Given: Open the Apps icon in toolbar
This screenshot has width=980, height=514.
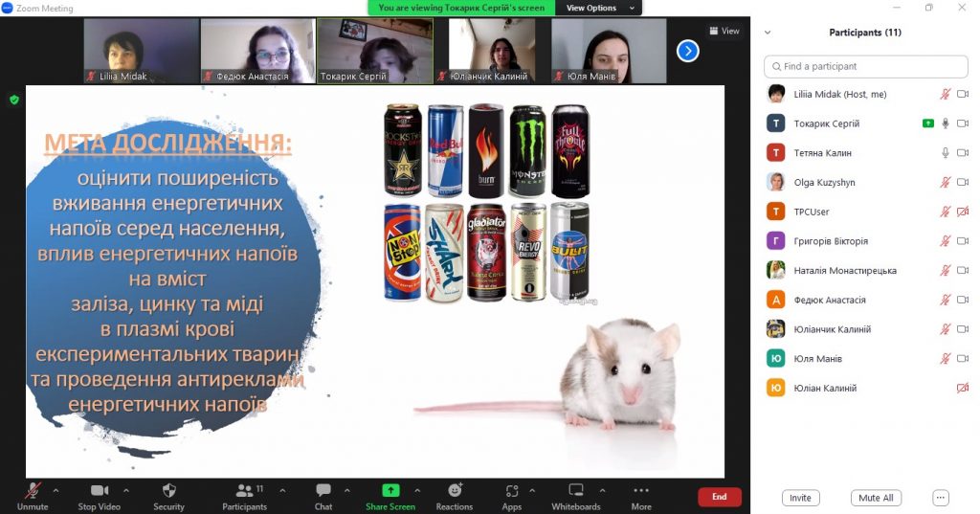Looking at the screenshot, I should pyautogui.click(x=511, y=491).
